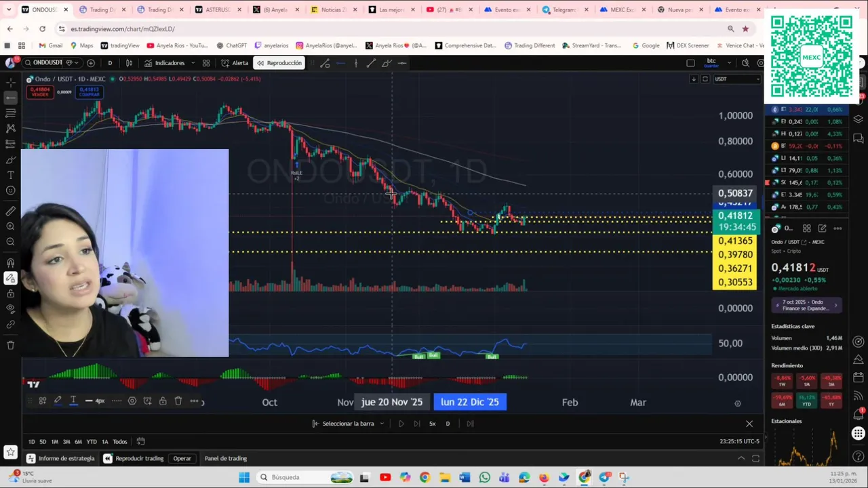
Task: Open the ChatGPT bookmark
Action: click(231, 45)
